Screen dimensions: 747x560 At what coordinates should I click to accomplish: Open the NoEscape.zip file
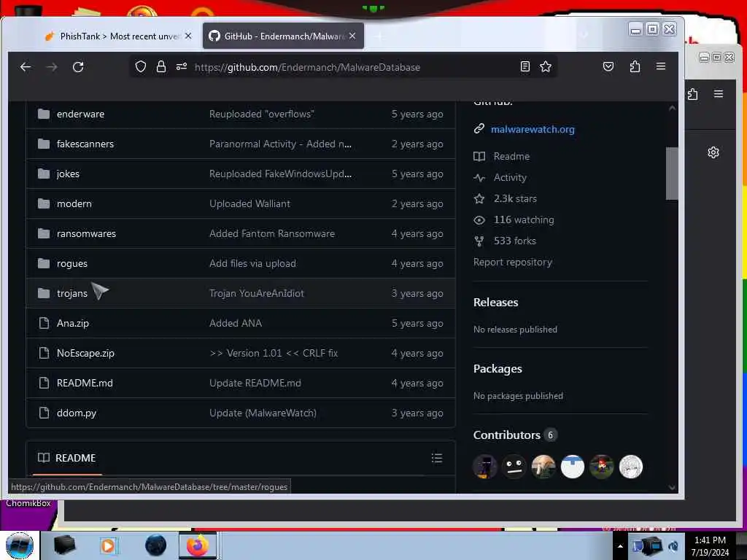click(85, 353)
